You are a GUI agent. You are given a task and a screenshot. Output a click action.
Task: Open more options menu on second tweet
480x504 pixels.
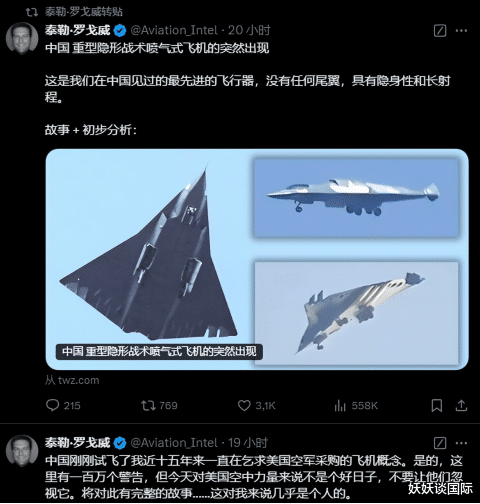(x=461, y=443)
